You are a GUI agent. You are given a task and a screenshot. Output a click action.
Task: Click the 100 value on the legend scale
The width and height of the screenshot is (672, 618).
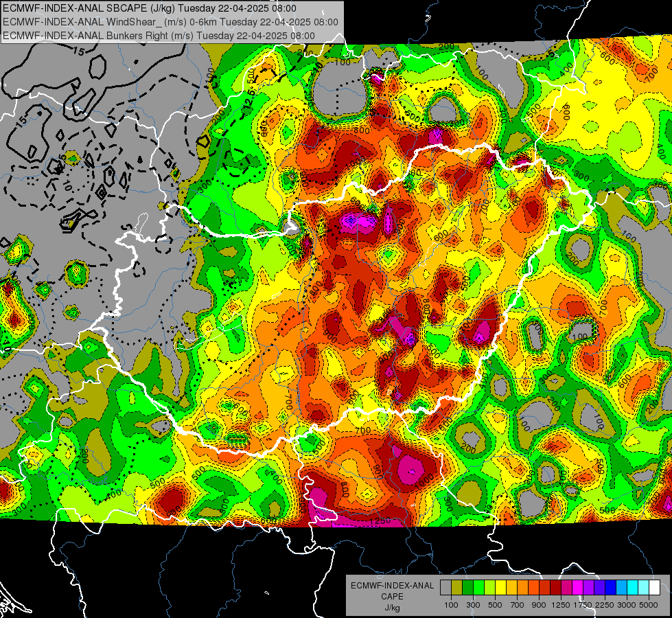(x=451, y=605)
